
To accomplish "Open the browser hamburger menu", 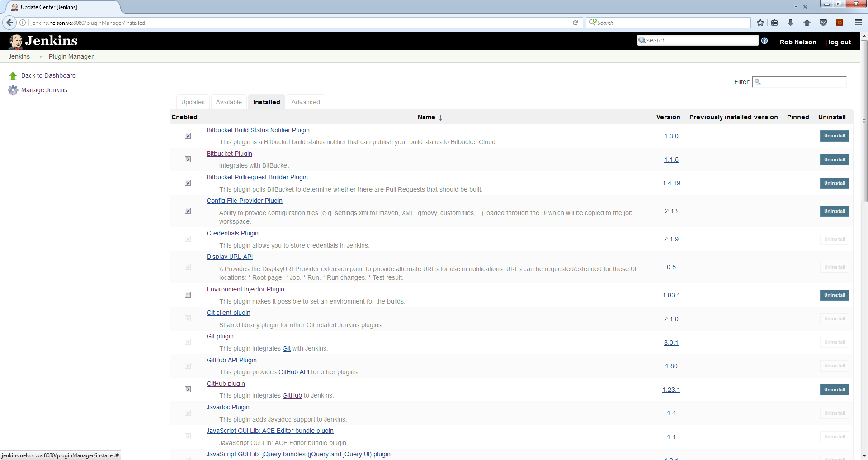I will 858,23.
